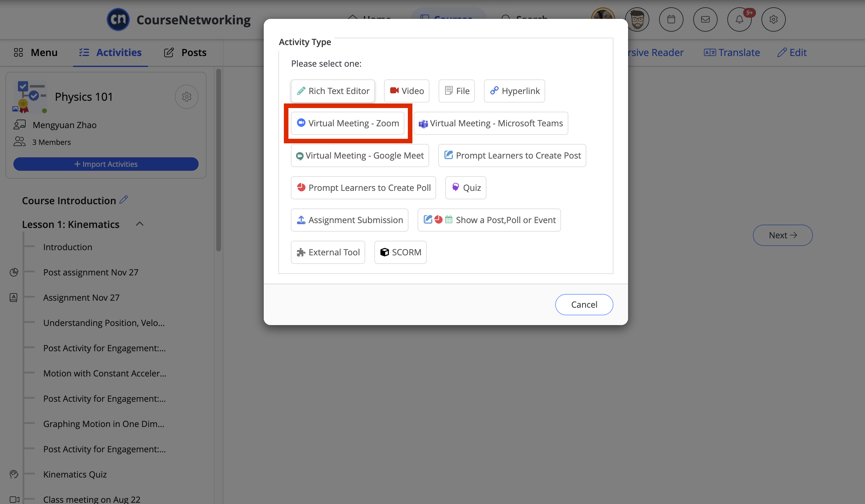
Task: Switch to the Activities tab
Action: [x=110, y=52]
